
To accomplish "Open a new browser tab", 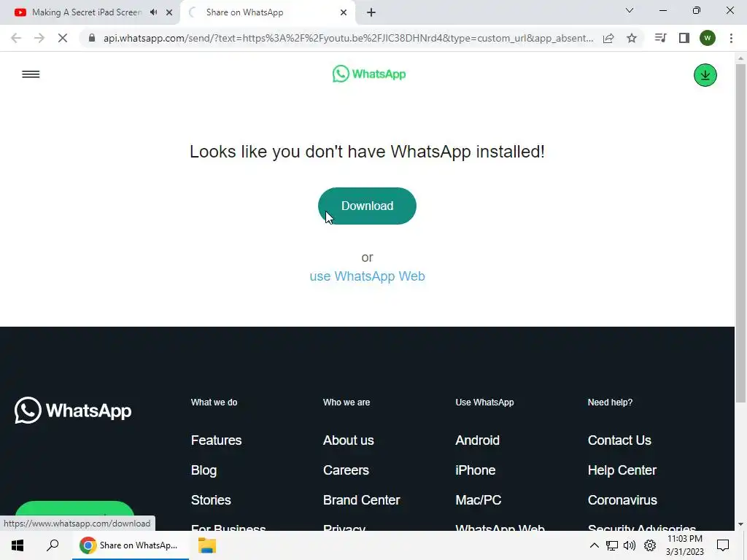I will click(x=371, y=12).
